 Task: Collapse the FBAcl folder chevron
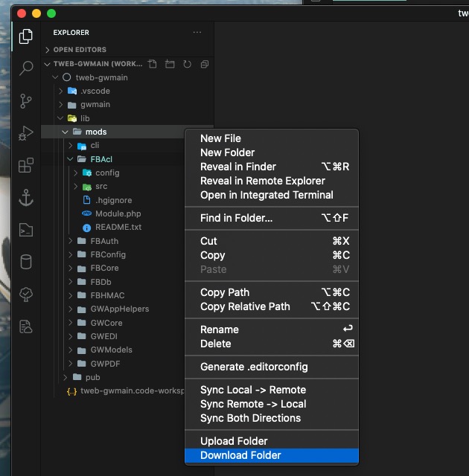(x=70, y=158)
